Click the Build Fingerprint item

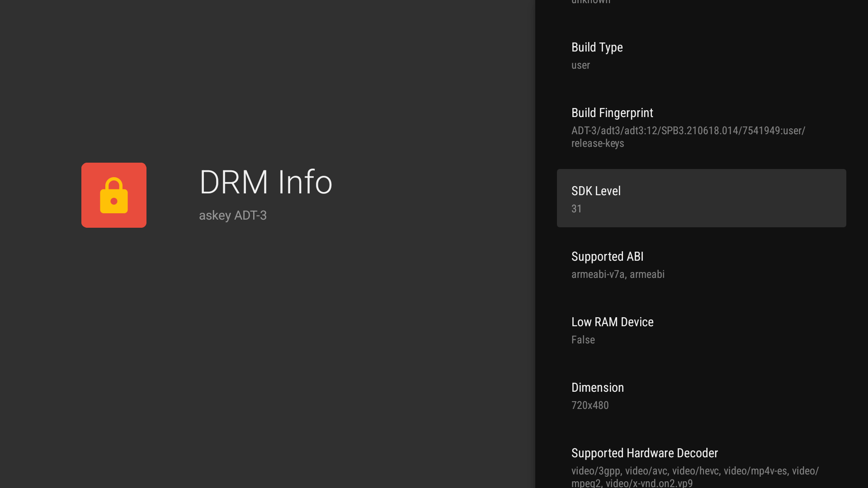click(x=612, y=113)
